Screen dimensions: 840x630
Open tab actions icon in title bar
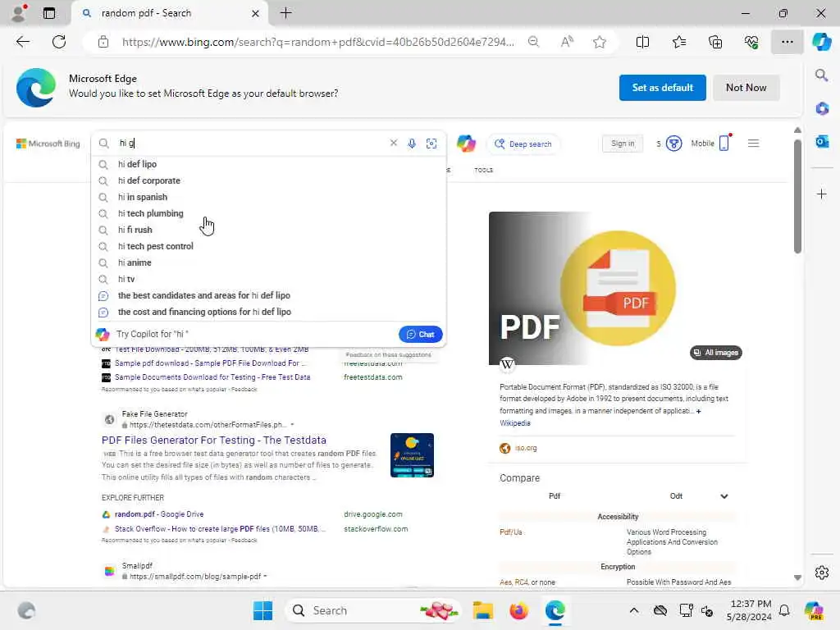pos(49,13)
